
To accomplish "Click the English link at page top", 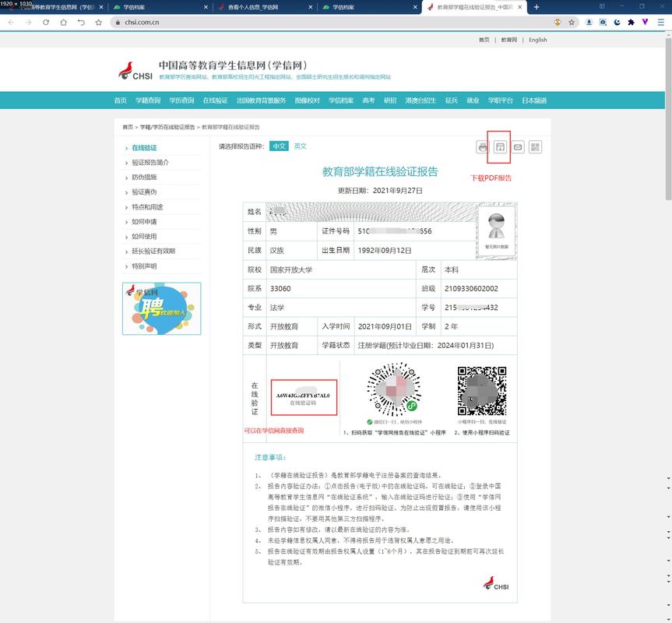I will click(538, 40).
